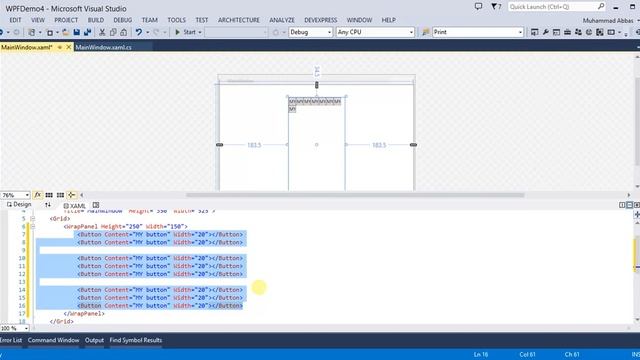The width and height of the screenshot is (640, 360).
Task: Switch to the Design pane tab
Action: click(x=19, y=204)
